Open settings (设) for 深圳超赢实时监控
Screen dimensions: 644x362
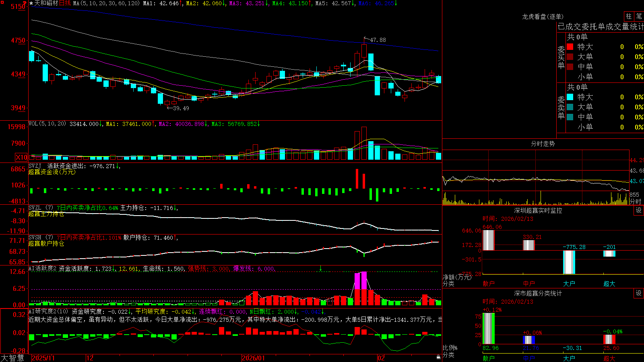point(639,210)
